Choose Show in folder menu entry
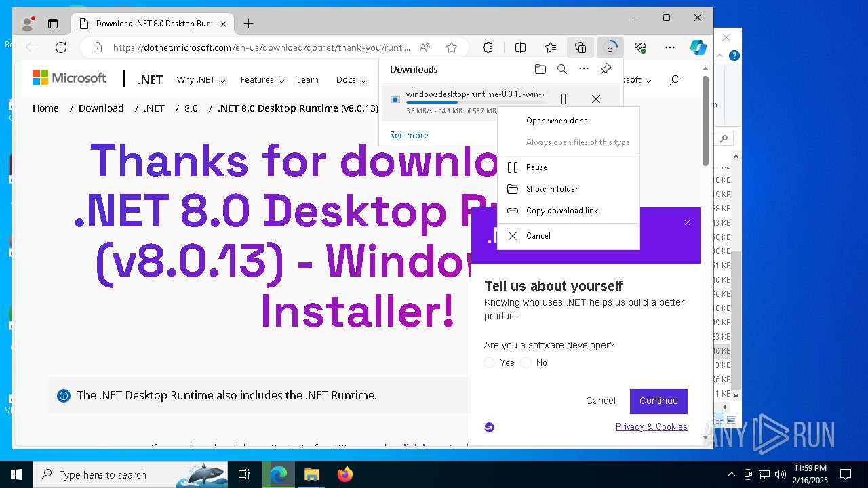Viewport: 868px width, 488px height. click(x=568, y=189)
